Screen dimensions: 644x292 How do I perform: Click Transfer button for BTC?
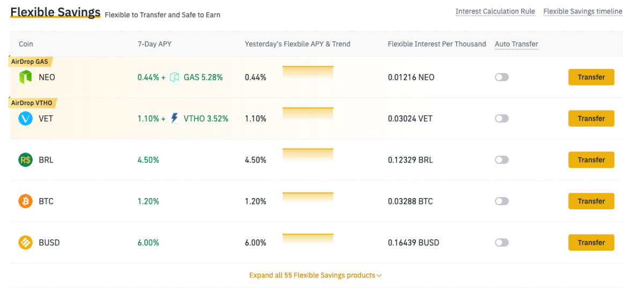click(591, 201)
